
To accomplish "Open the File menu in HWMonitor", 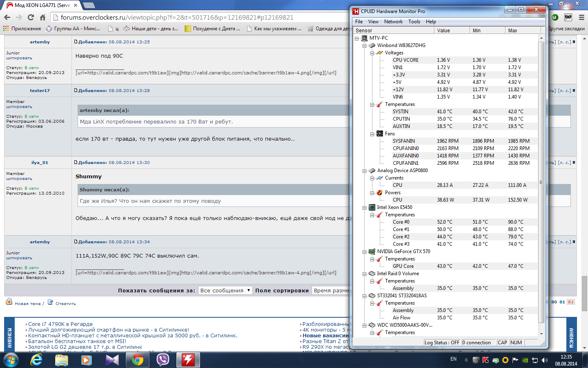I will point(359,22).
